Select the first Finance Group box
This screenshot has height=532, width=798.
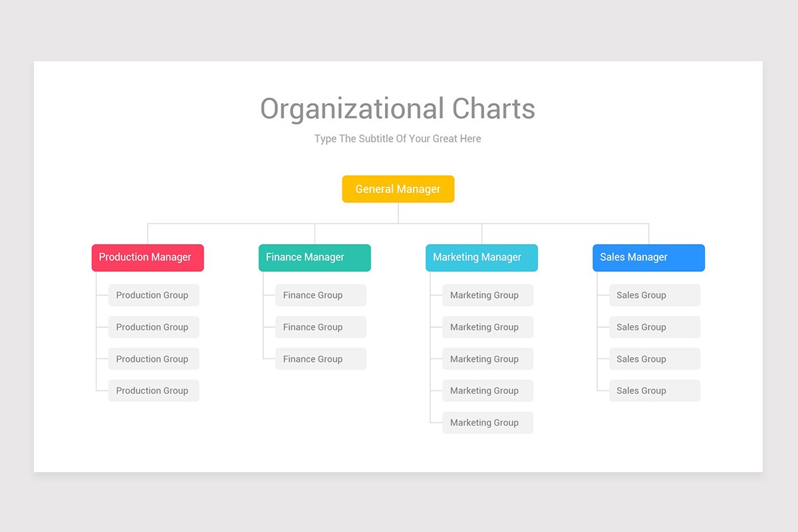click(x=321, y=295)
